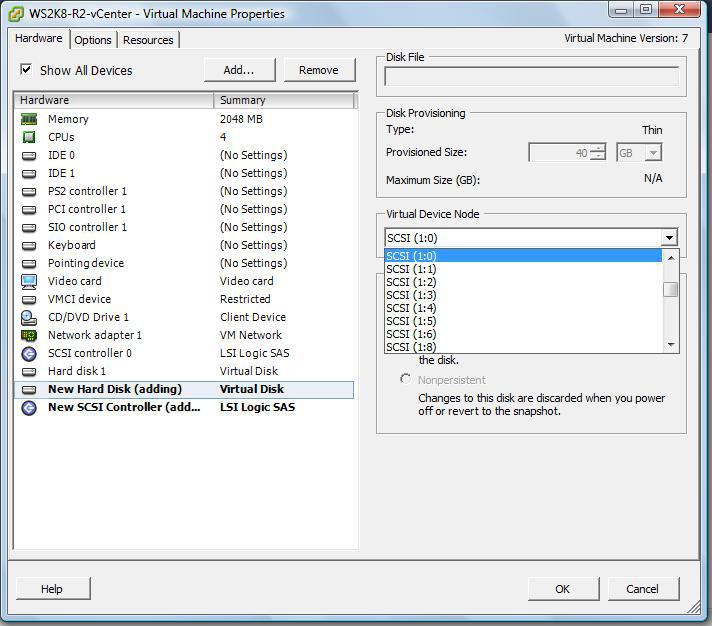This screenshot has height=626, width=712.
Task: Choose SCSI (1:3) in the list
Action: 523,295
